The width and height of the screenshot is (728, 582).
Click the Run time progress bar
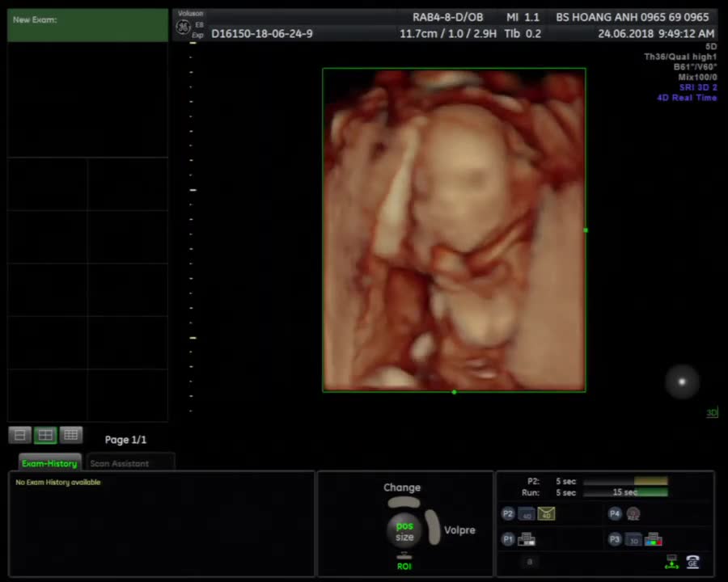tap(625, 492)
